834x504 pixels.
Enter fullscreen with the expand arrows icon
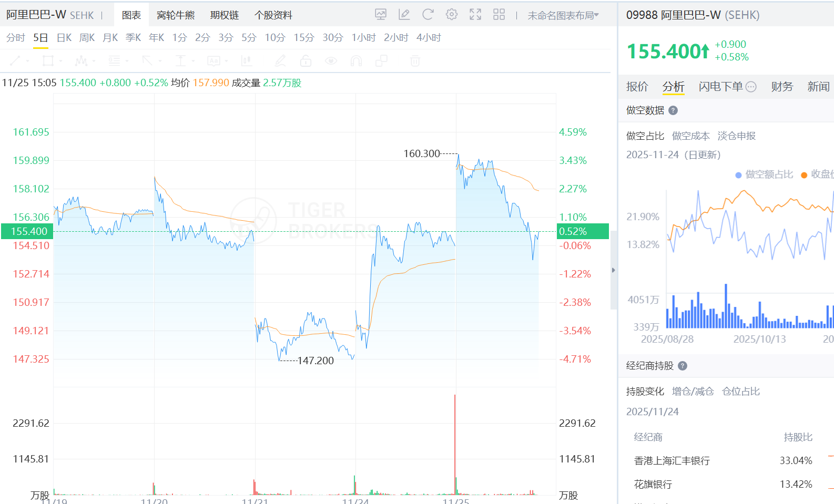(x=475, y=15)
